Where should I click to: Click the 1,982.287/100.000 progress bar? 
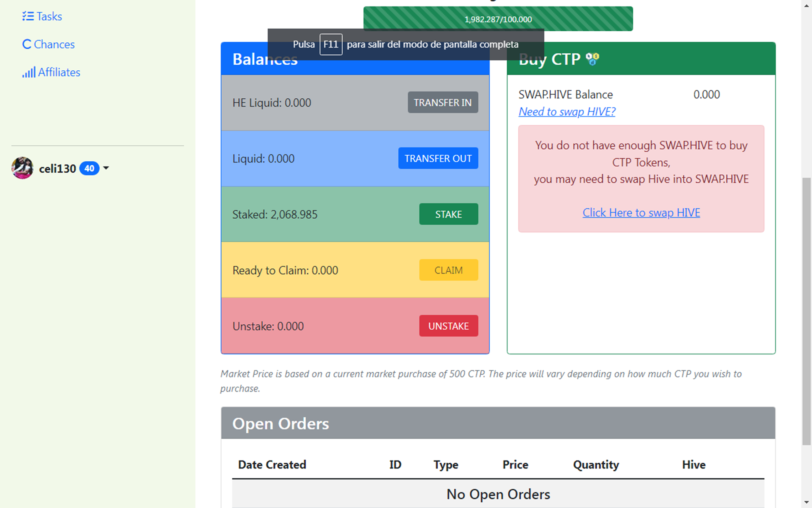click(x=498, y=19)
